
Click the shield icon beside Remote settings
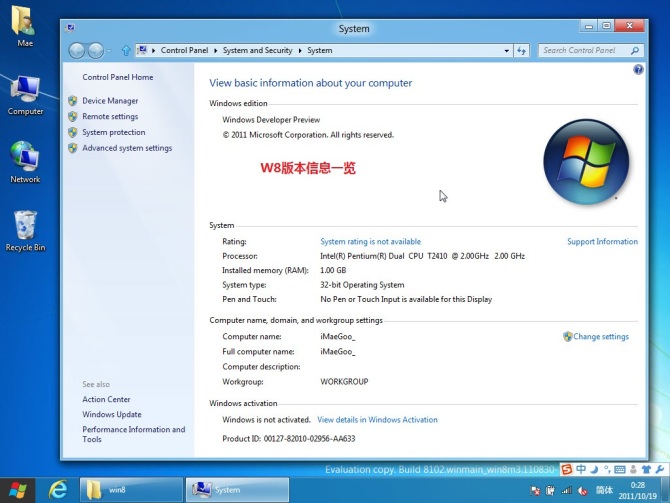click(x=73, y=116)
